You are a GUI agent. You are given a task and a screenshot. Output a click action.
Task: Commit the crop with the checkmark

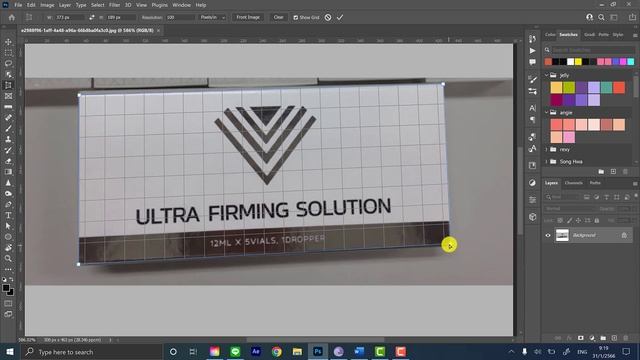coord(340,17)
